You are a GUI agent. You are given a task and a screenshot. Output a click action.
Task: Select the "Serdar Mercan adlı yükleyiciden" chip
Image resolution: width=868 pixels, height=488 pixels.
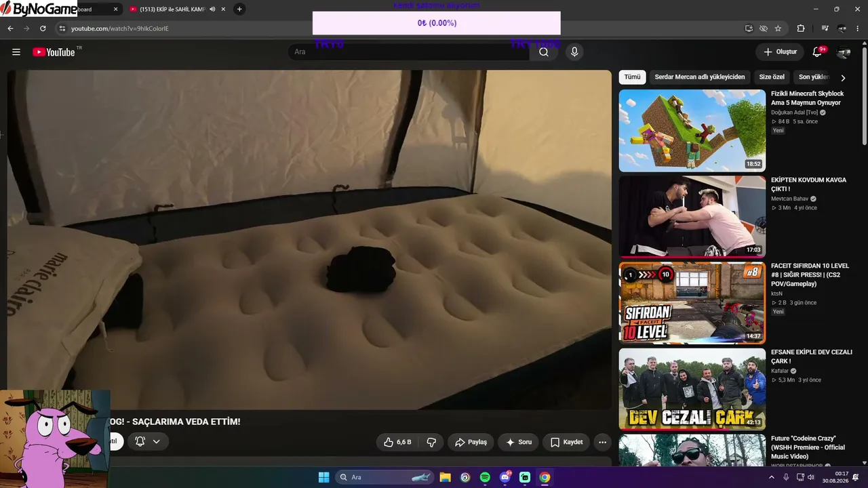(700, 77)
